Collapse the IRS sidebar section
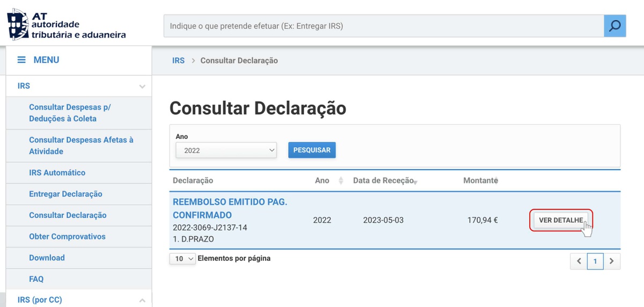Viewport: 644px width, 307px height. tap(142, 86)
